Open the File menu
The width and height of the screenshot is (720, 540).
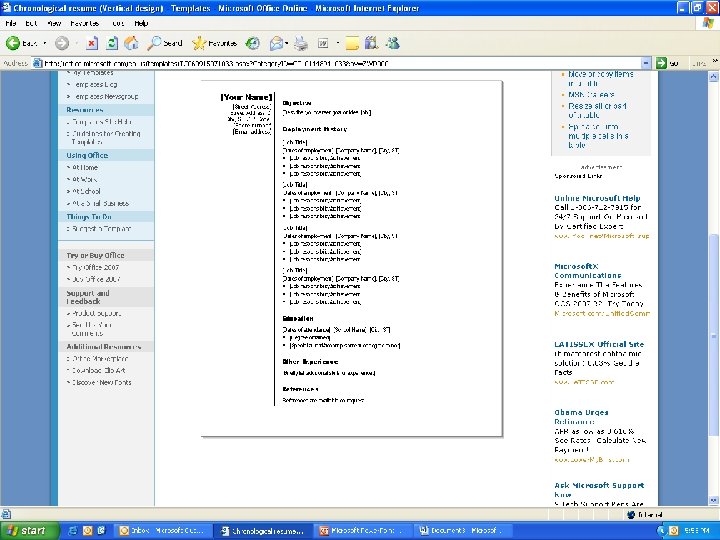[x=11, y=23]
